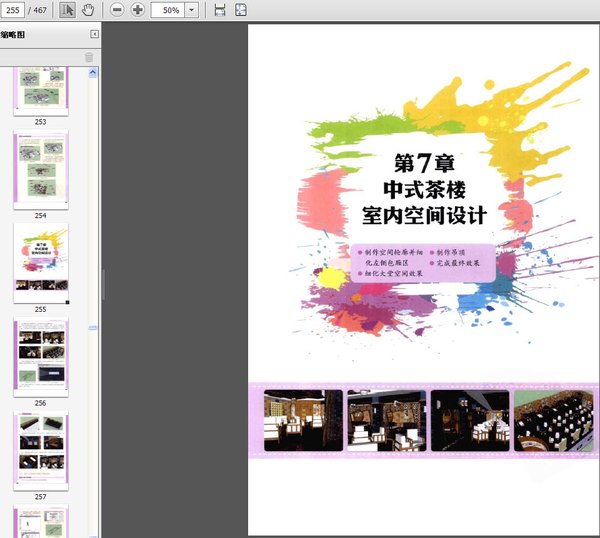This screenshot has width=600, height=538.
Task: Jump to the page 256 thumbnail
Action: pyautogui.click(x=41, y=357)
